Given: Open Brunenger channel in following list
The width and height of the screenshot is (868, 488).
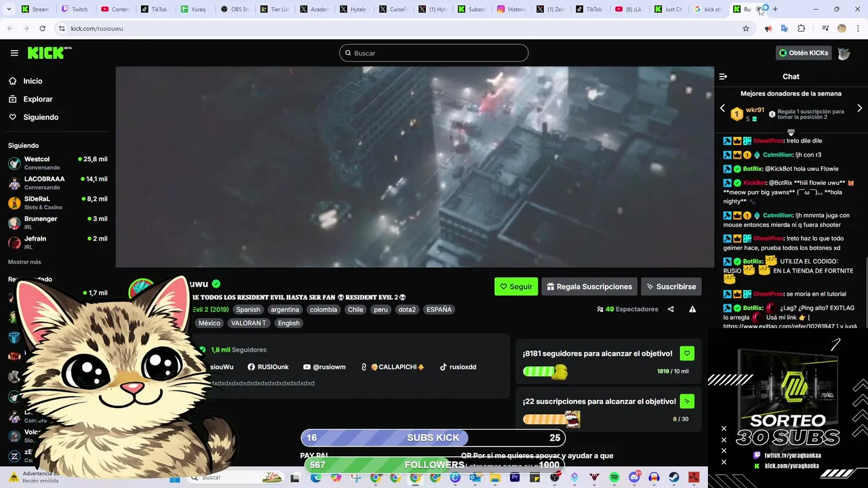Looking at the screenshot, I should point(58,222).
